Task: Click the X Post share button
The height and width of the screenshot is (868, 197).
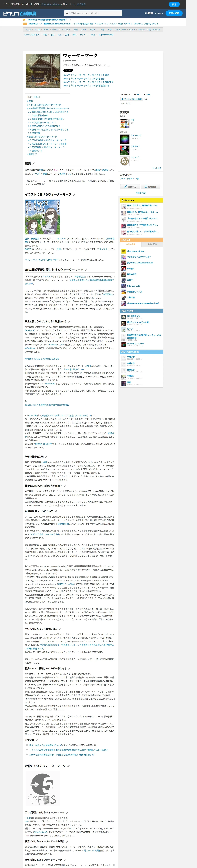Action: pos(68,70)
